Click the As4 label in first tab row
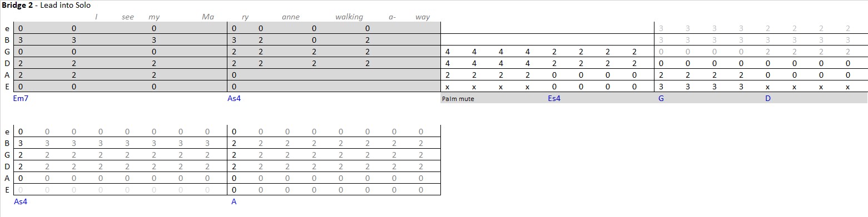 click(234, 98)
